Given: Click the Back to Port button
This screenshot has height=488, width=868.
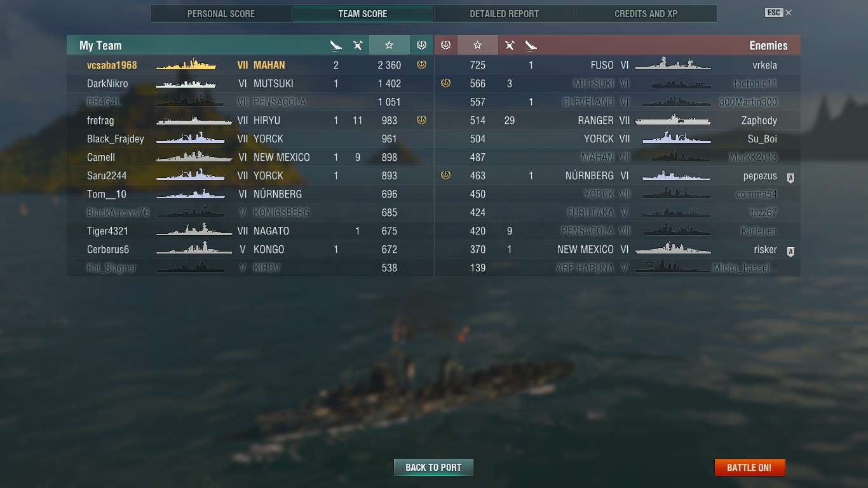Looking at the screenshot, I should pyautogui.click(x=433, y=467).
